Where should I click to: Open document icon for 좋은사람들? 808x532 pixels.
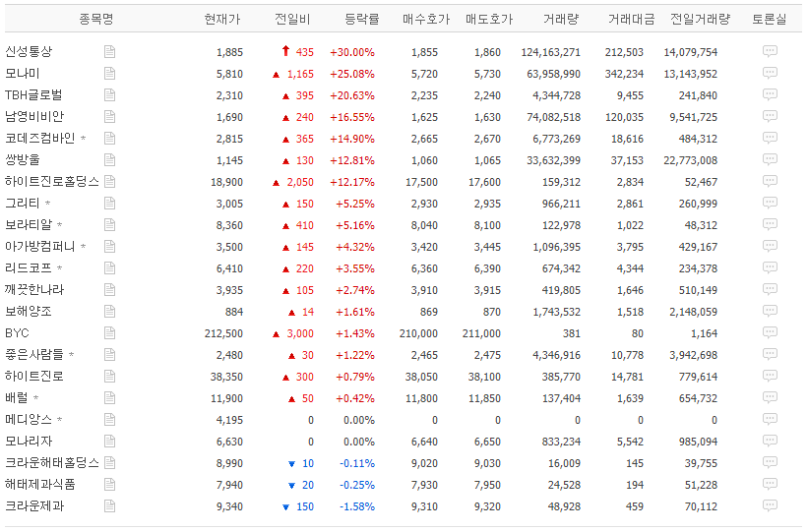tap(110, 354)
